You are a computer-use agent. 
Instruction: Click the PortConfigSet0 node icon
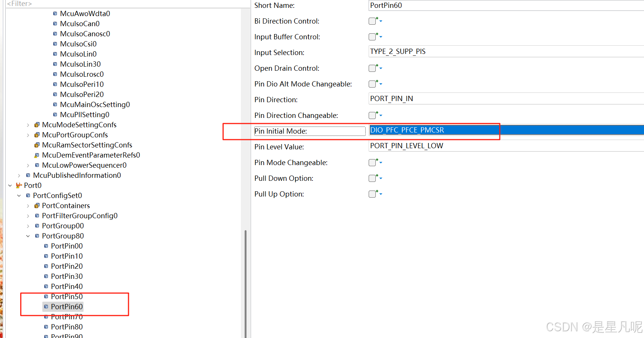click(28, 195)
